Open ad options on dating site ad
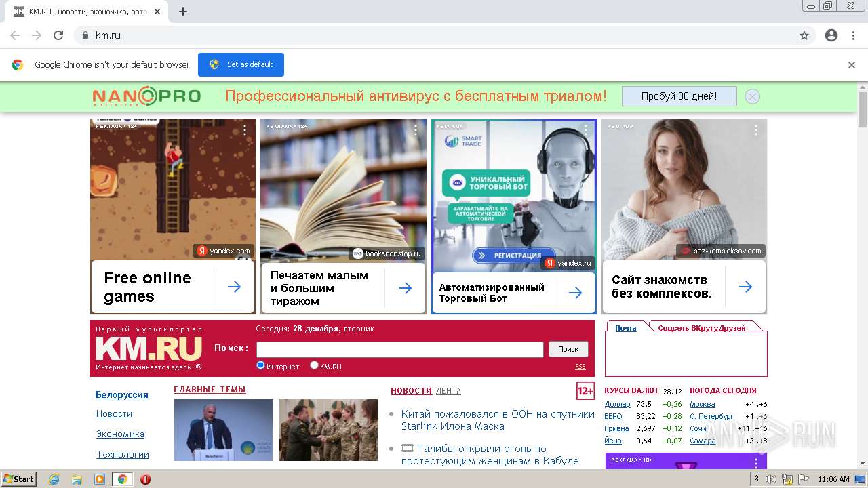The height and width of the screenshot is (488, 868). pos(756,129)
